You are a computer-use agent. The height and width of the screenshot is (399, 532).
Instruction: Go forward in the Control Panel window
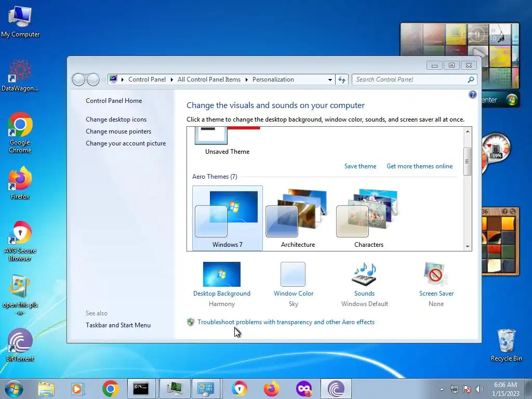point(94,79)
